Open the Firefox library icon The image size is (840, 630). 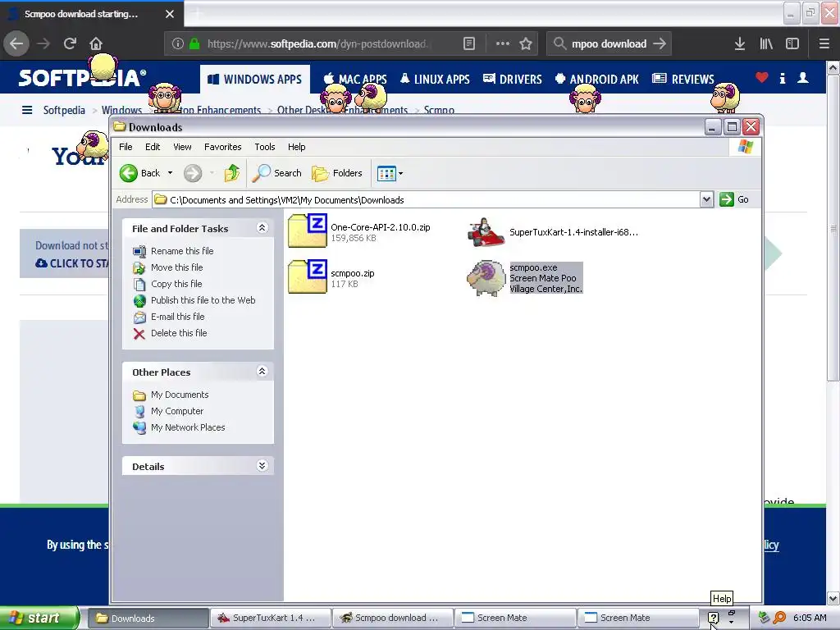click(x=766, y=44)
